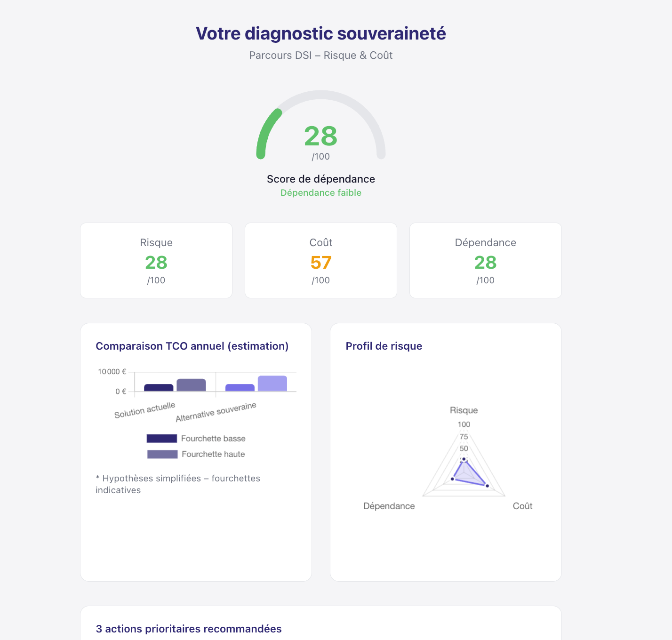Click the low-range bar for Alternative souveraine
The width and height of the screenshot is (672, 640).
(240, 388)
